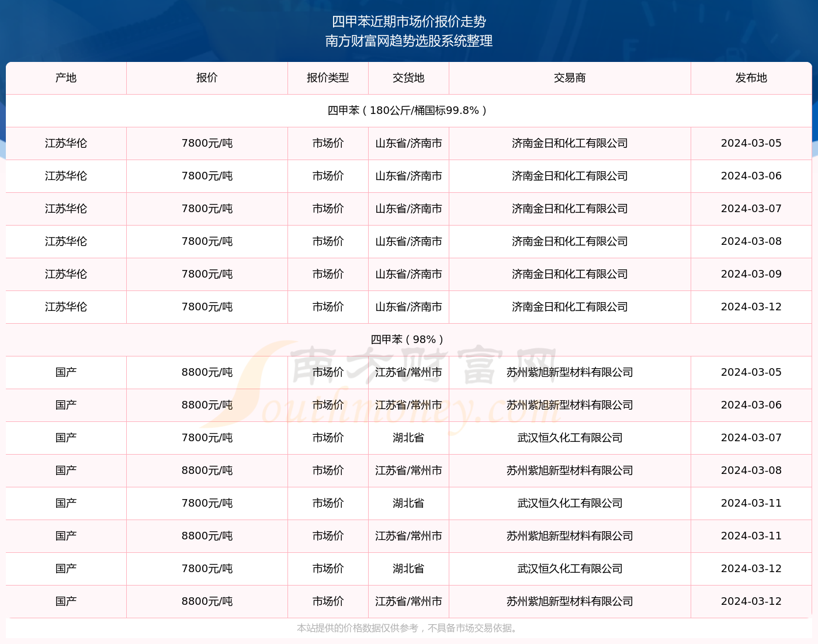Click the 交货地 column header
818x644 pixels.
(x=408, y=78)
